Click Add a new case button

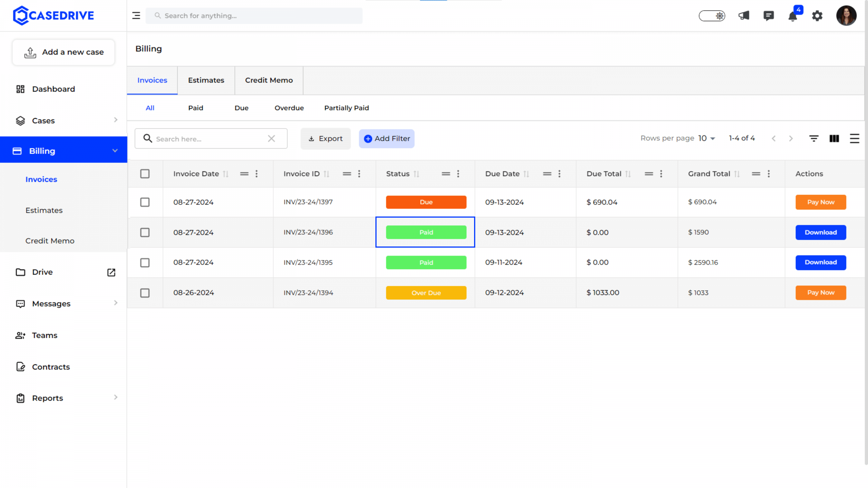[x=64, y=52]
